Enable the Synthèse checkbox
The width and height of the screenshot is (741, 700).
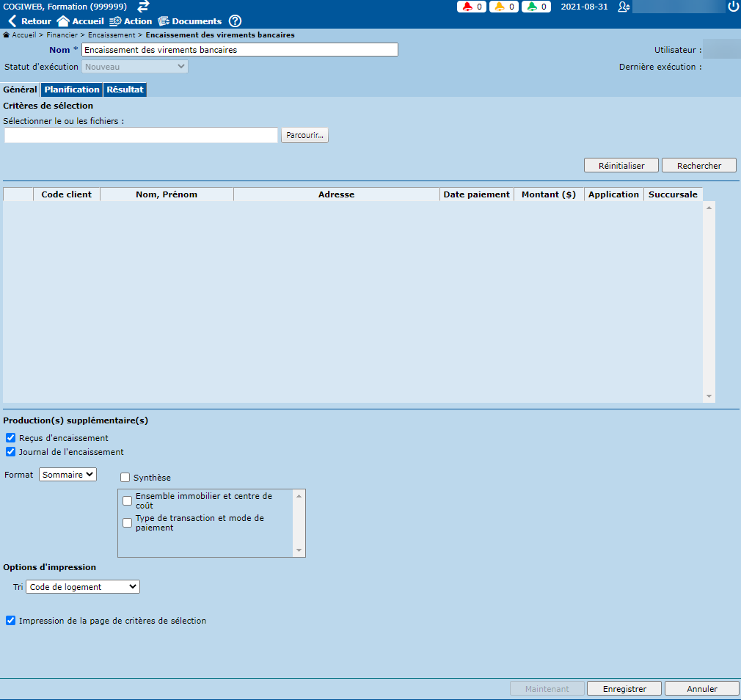point(125,478)
